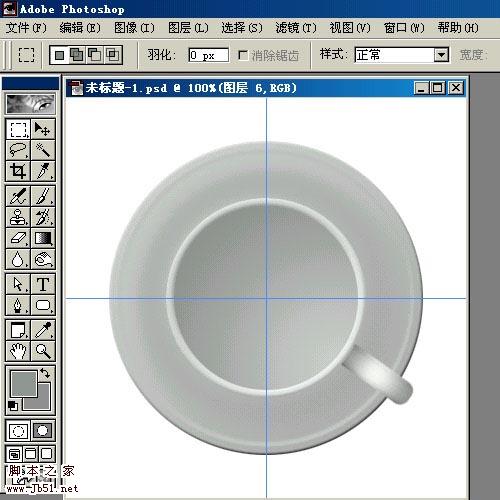Switch to Standard Screen mode
Screen dimensions: 500x500
14,454
